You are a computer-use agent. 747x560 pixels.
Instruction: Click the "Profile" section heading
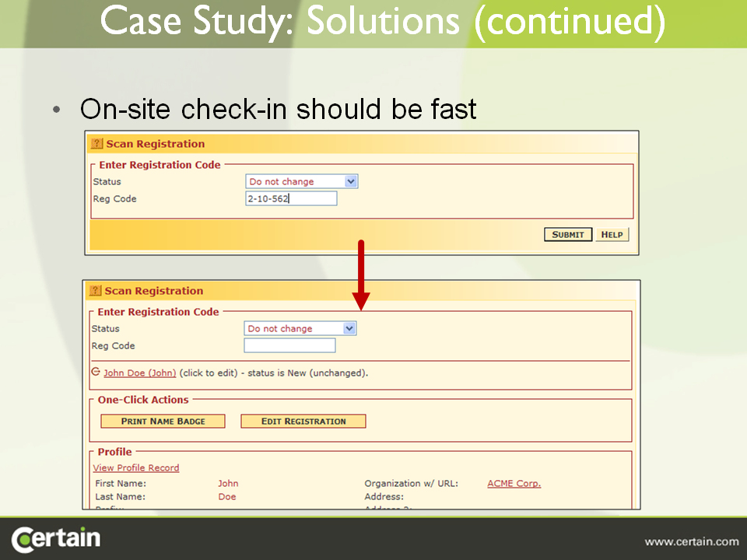coord(115,452)
